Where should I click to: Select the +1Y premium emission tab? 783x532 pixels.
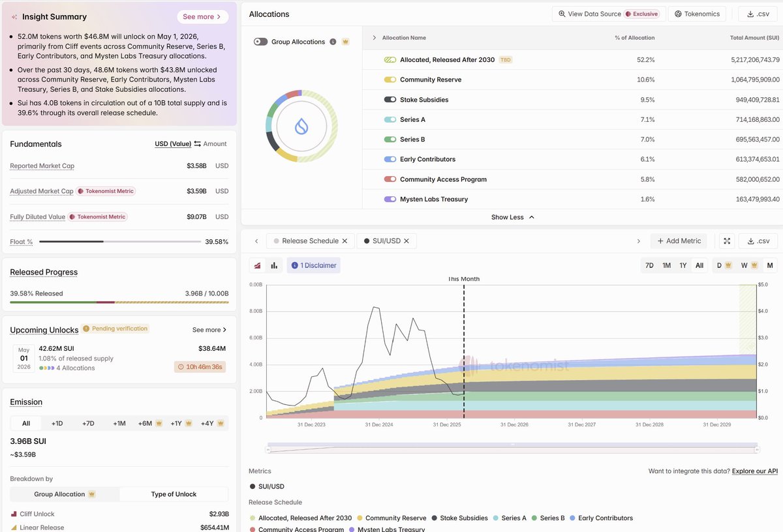click(x=181, y=423)
